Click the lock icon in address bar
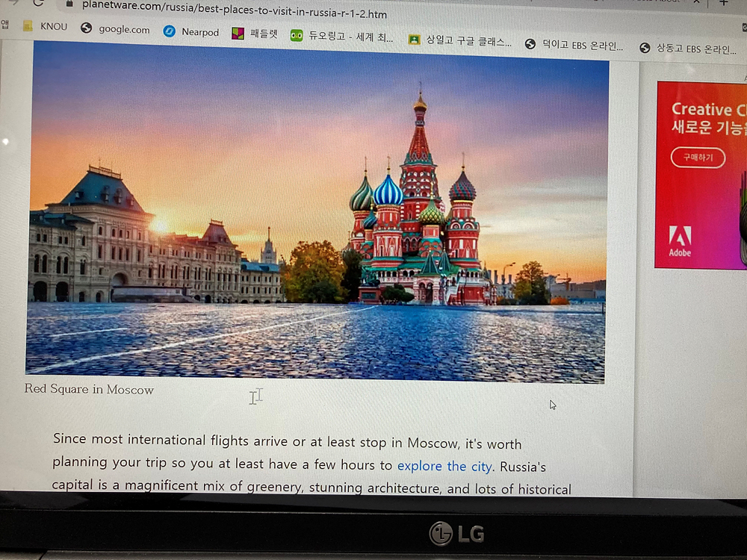This screenshot has width=747, height=560. pos(71,4)
